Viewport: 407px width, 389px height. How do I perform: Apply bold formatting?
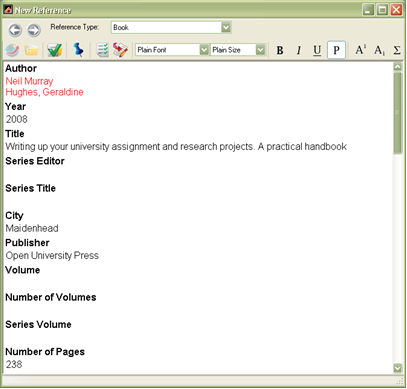[280, 50]
